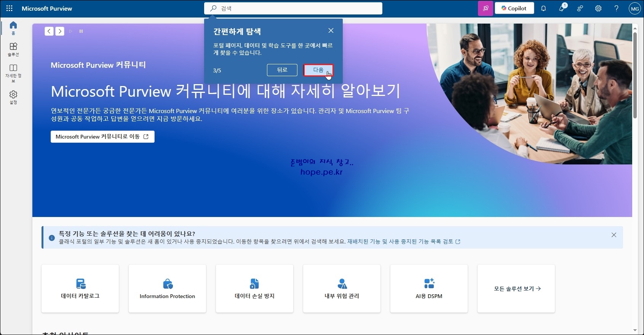Click the 다음 (Next) tour button
The width and height of the screenshot is (644, 335).
tap(318, 70)
